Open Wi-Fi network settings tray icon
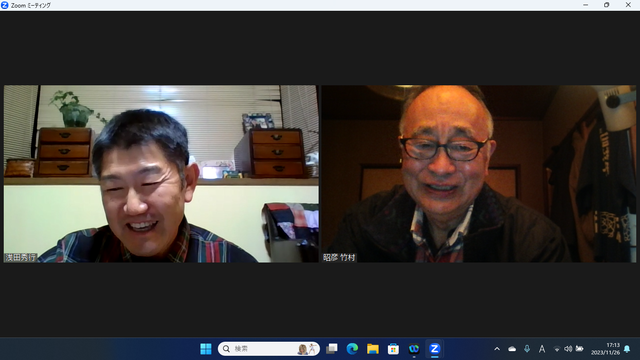 coord(557,349)
